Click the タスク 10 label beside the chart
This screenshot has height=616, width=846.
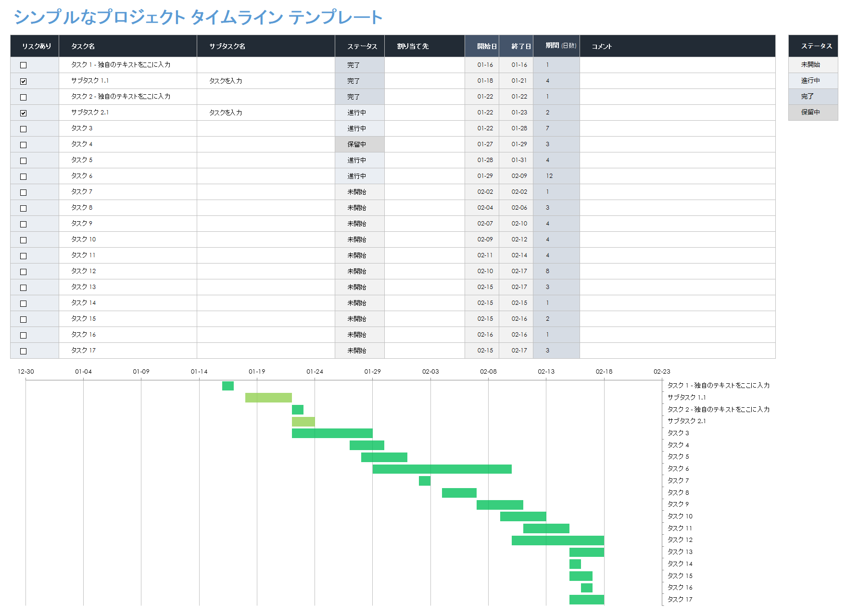[x=680, y=516]
